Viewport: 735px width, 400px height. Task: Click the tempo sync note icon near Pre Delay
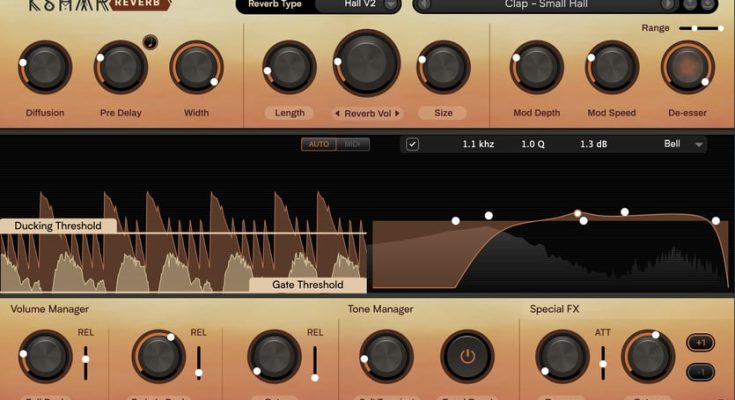[150, 41]
